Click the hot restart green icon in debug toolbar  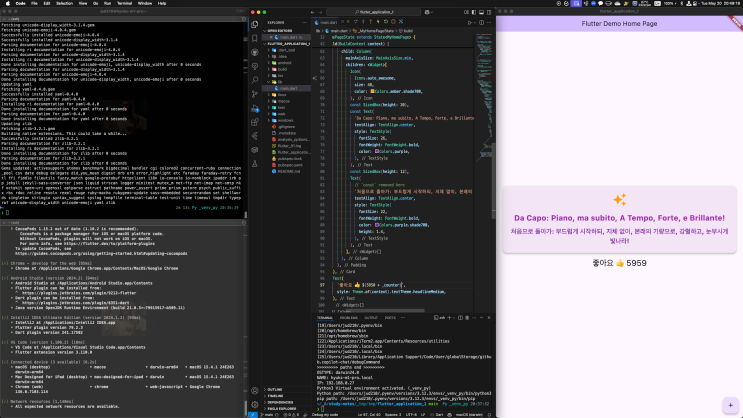coord(386,22)
